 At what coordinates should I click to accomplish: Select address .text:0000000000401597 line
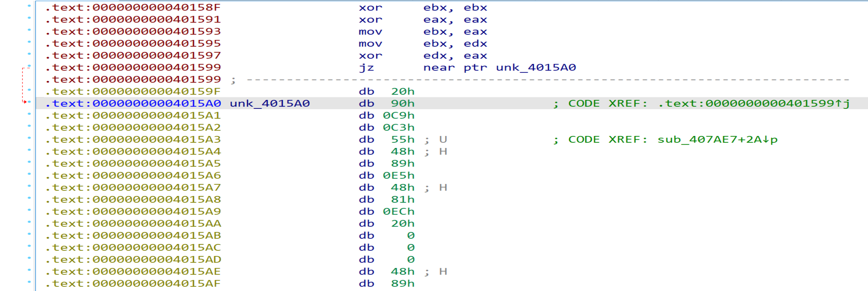point(133,55)
